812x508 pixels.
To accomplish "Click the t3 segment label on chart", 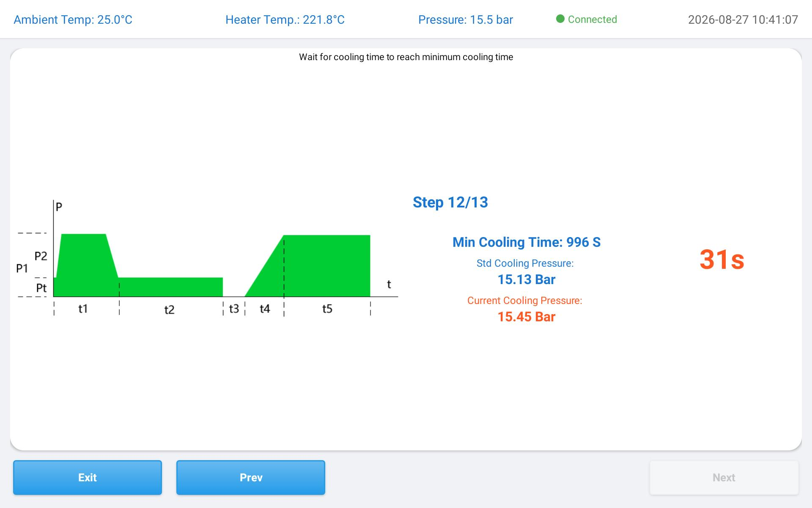I will [x=234, y=309].
